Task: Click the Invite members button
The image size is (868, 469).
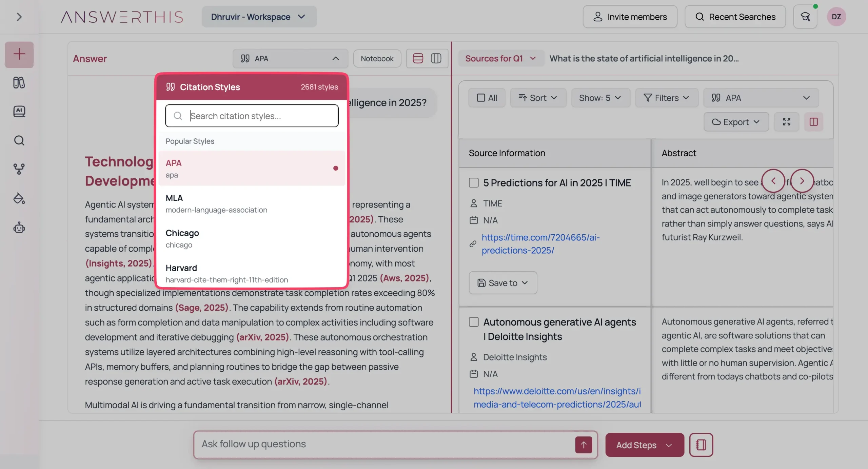Action: 630,16
